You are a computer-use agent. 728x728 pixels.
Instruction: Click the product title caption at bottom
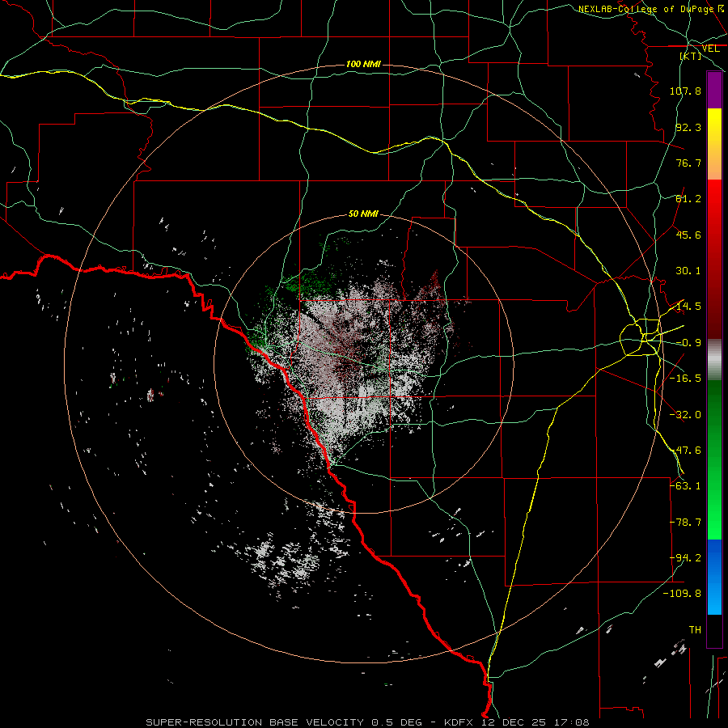[x=367, y=722]
